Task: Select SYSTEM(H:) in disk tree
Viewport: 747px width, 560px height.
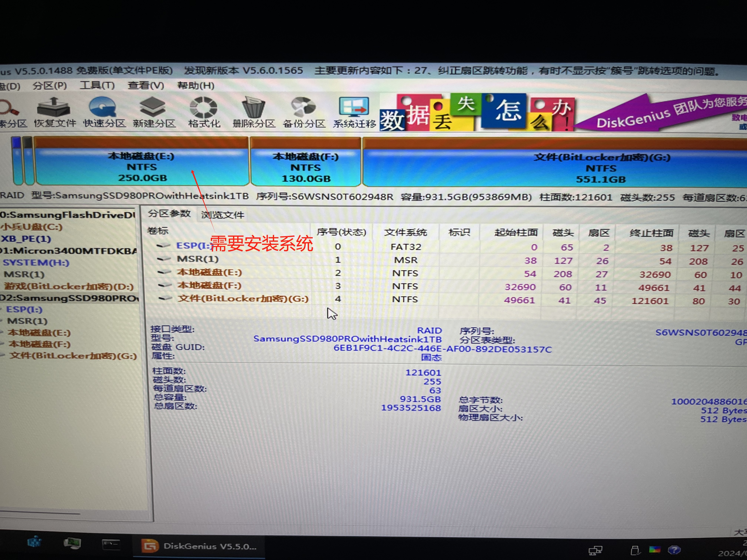Action: tap(36, 263)
